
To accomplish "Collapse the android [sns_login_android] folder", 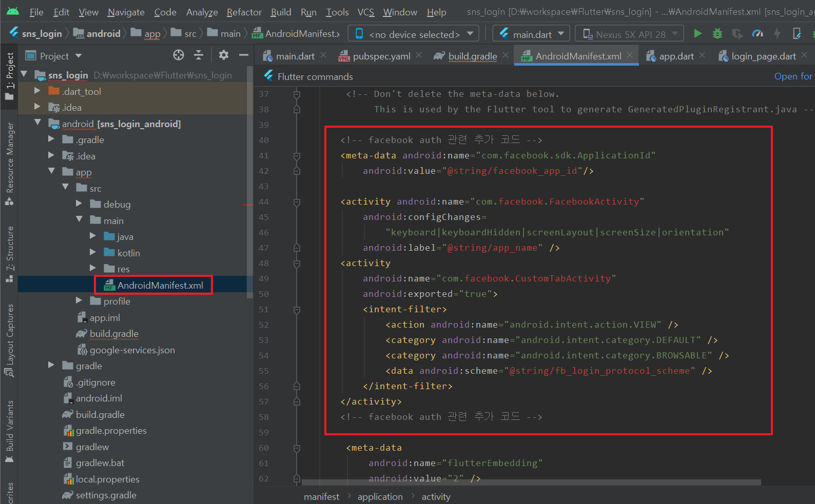I will coord(37,123).
